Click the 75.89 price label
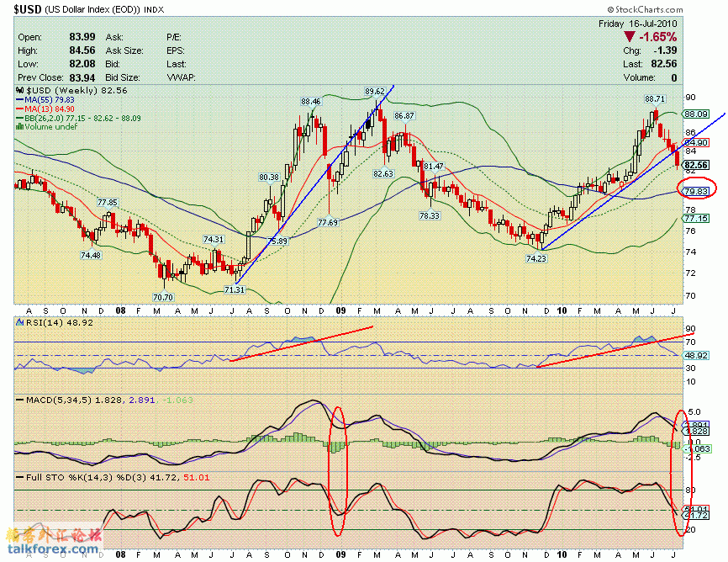This screenshot has height=562, width=728. 277,241
